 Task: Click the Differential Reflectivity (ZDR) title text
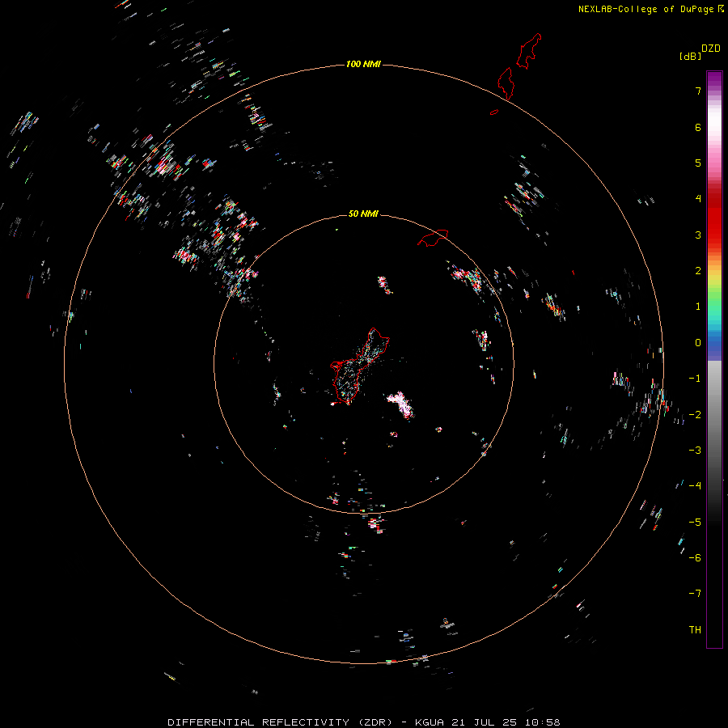(282, 722)
